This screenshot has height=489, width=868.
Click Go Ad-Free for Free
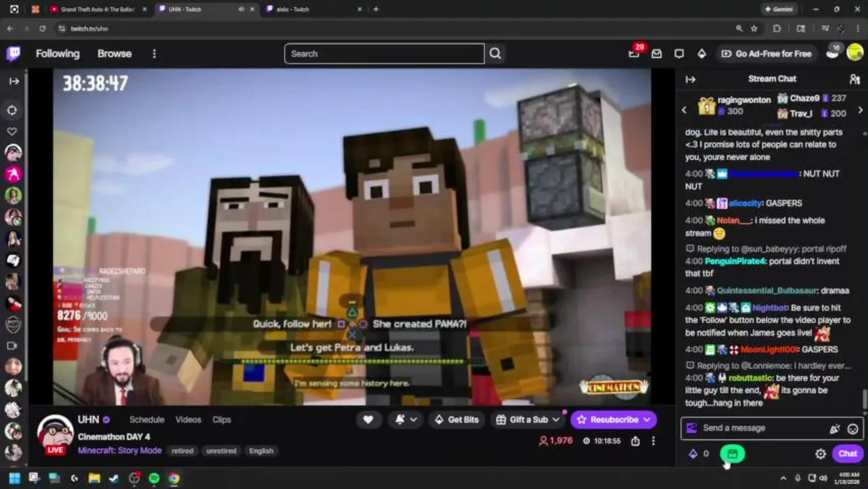[766, 54]
